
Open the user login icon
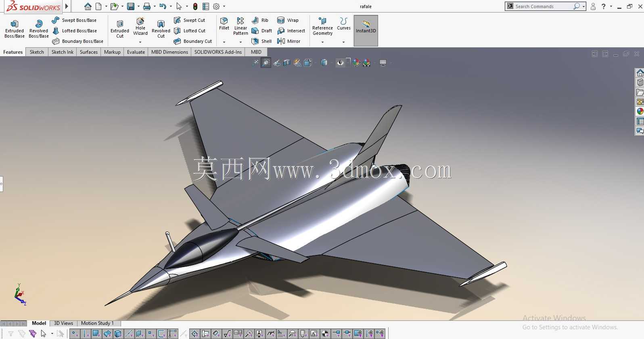[x=593, y=6]
